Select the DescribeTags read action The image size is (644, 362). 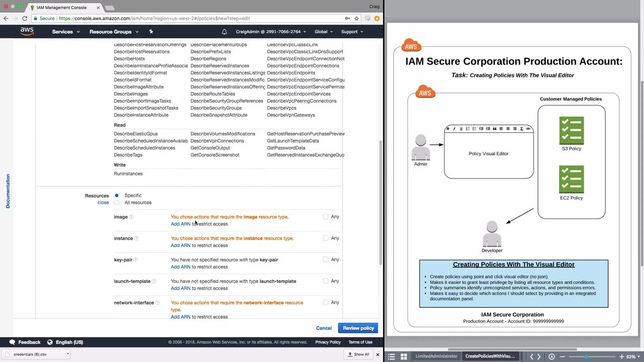pos(128,155)
